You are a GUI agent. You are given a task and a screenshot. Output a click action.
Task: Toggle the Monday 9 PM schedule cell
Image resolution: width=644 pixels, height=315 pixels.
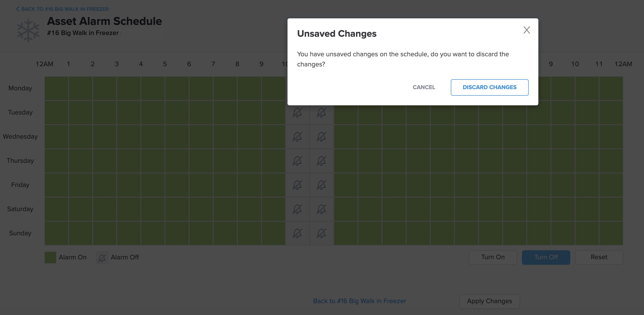pos(563,88)
